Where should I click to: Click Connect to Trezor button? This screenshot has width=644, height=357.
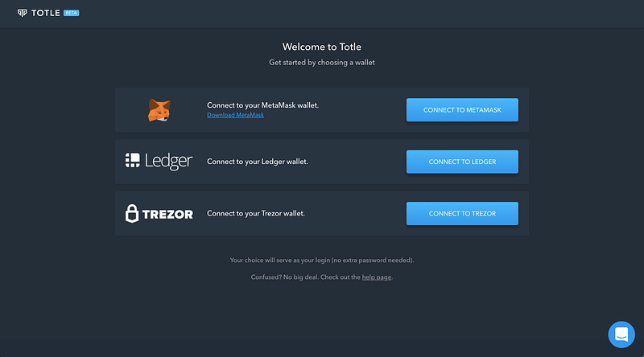(x=462, y=213)
